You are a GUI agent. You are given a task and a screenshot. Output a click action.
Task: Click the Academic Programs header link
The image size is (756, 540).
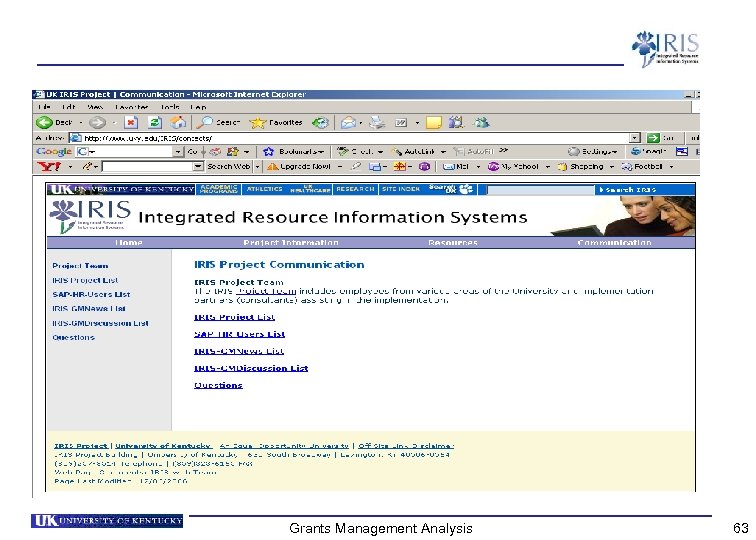[218, 189]
